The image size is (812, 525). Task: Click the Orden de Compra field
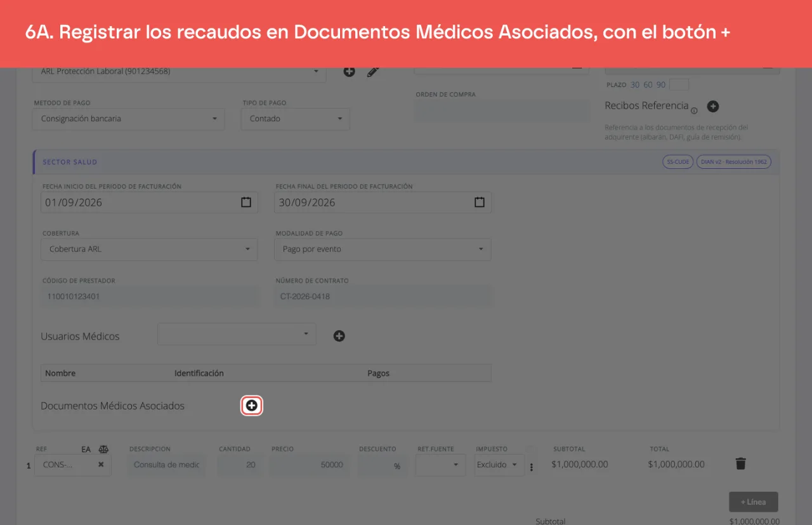point(503,111)
